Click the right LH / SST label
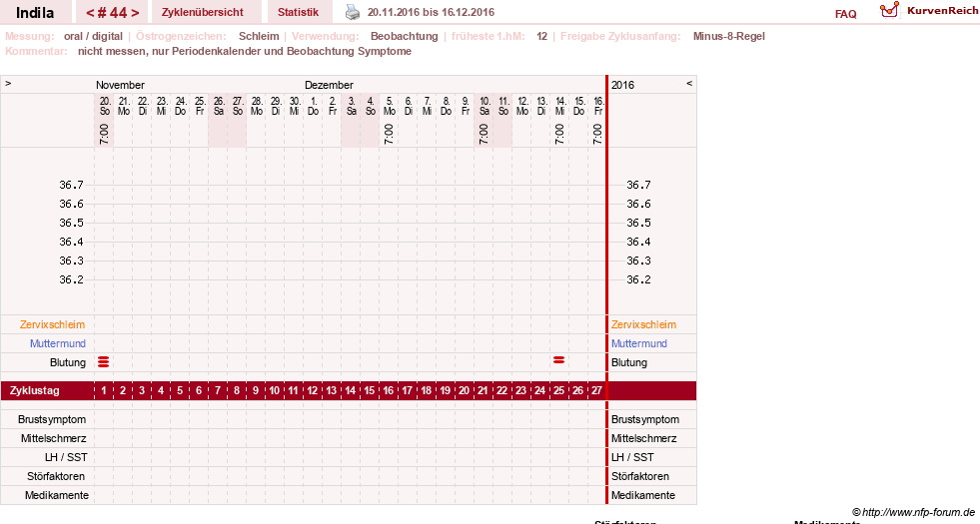The image size is (980, 524). [632, 457]
